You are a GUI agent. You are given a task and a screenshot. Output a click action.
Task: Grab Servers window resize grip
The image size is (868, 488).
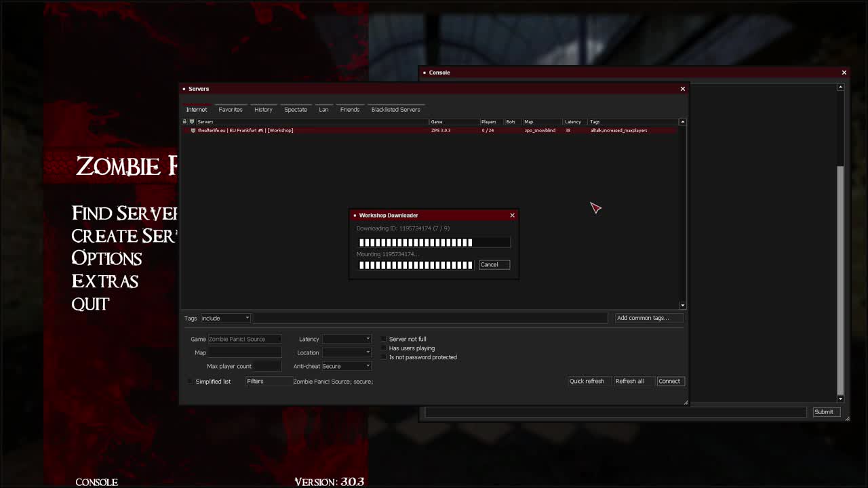pos(686,402)
